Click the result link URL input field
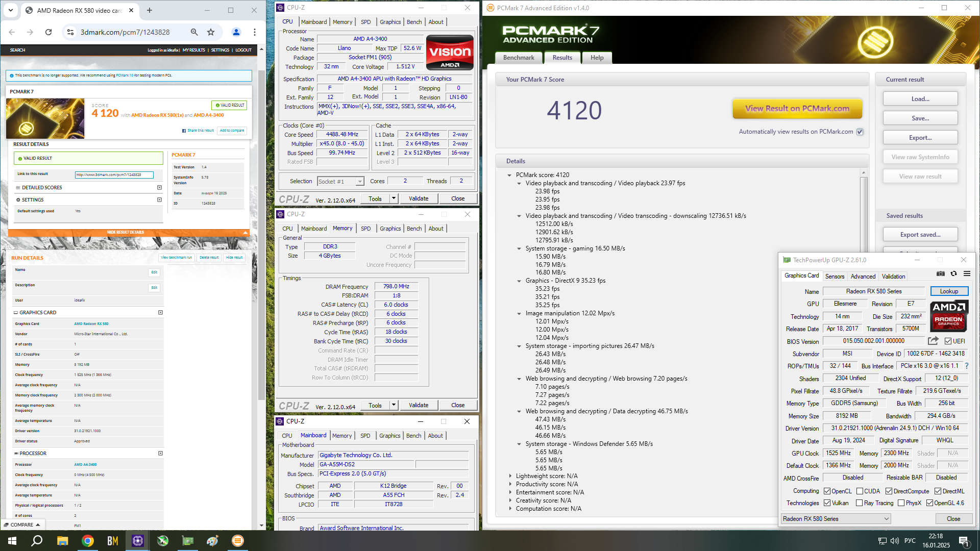Viewport: 980px width, 551px height. click(114, 175)
